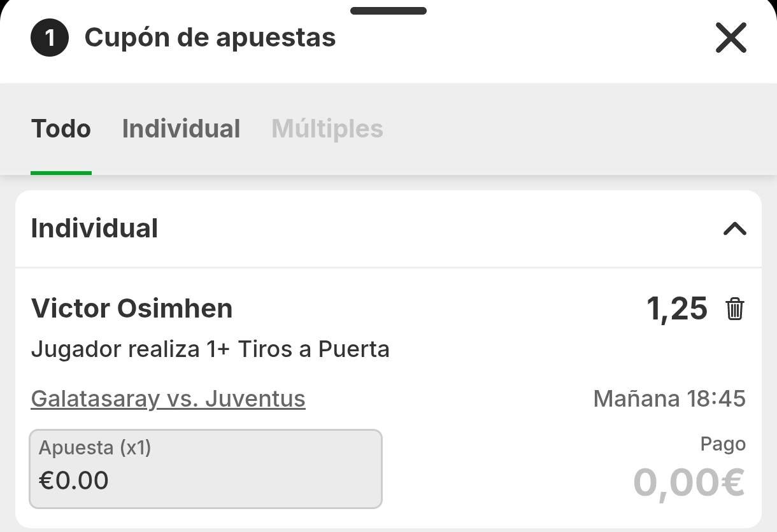Viewport: 777px width, 532px height.
Task: Click the €0.00 stake amount value
Action: (74, 480)
